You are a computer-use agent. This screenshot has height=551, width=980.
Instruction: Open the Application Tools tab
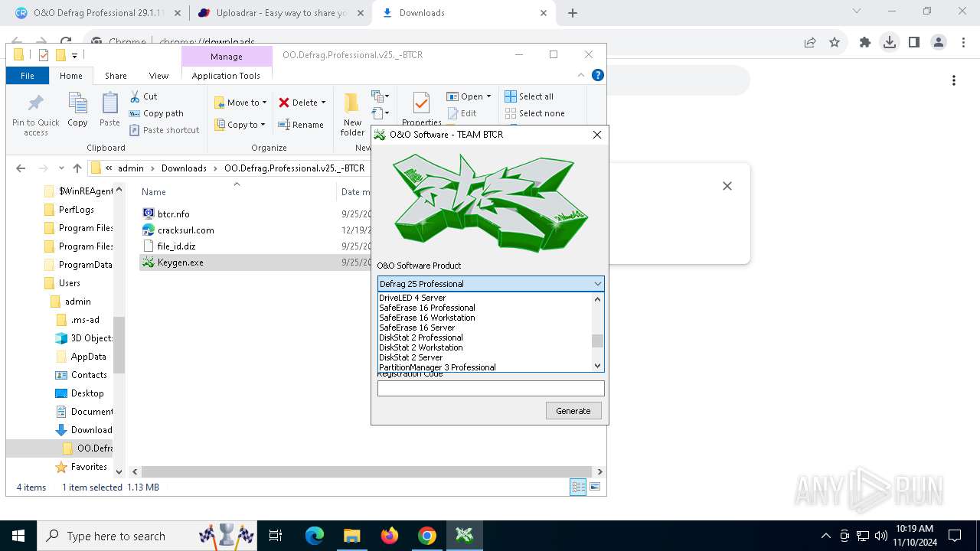[226, 76]
